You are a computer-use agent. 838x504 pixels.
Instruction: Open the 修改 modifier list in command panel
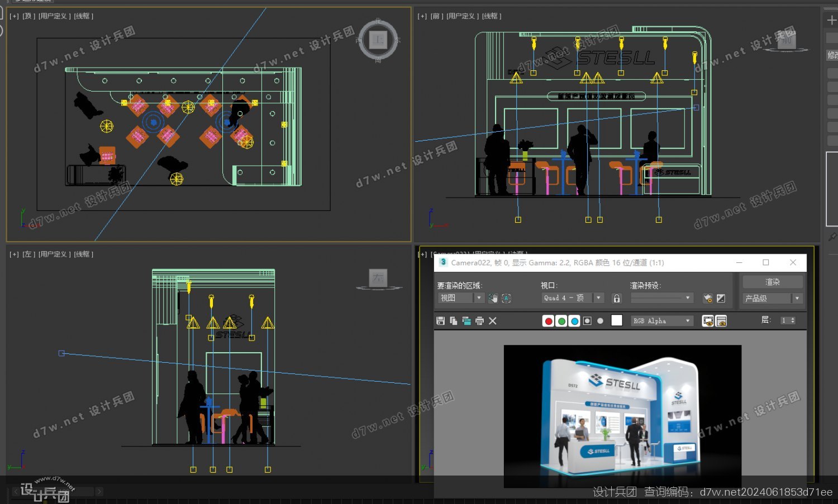[832, 55]
